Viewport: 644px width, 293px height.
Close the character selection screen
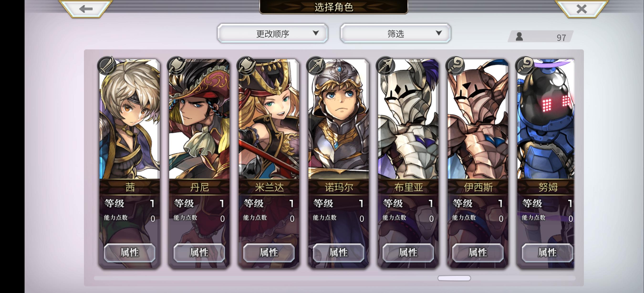tap(582, 9)
